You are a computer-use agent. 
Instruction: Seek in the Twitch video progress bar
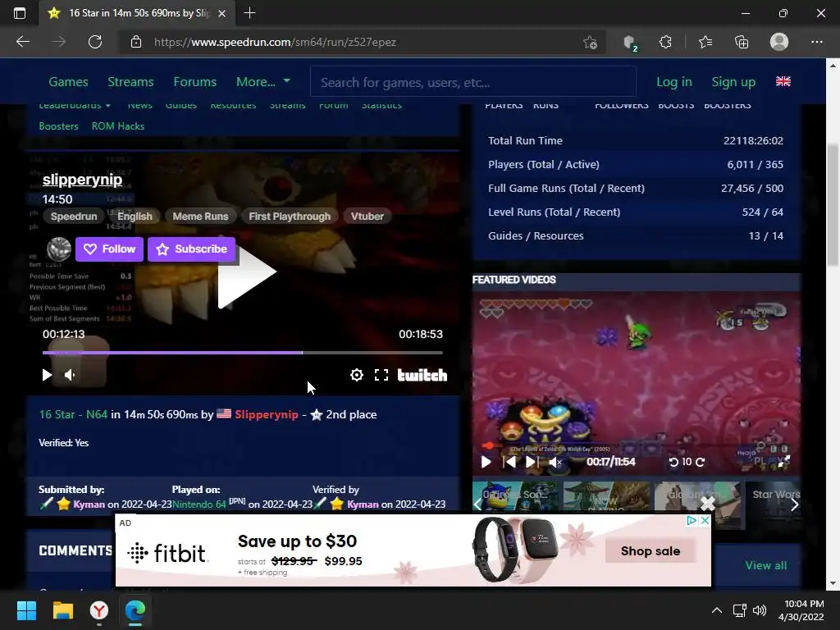tap(242, 353)
